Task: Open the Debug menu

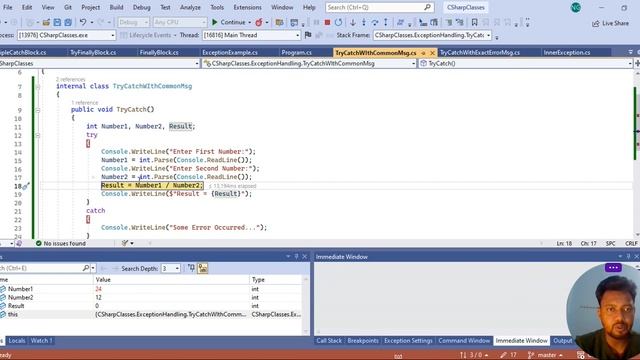Action: coord(141,7)
